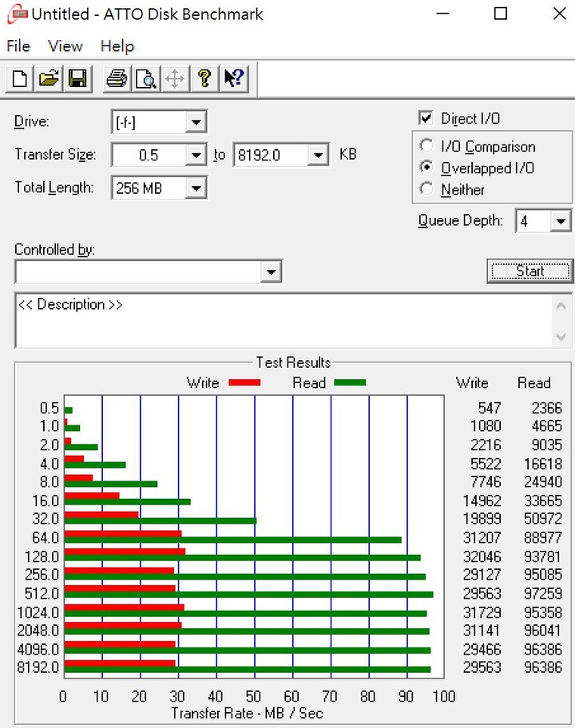The height and width of the screenshot is (728, 575).
Task: Open Print Preview toolbar icon
Action: pos(146,78)
